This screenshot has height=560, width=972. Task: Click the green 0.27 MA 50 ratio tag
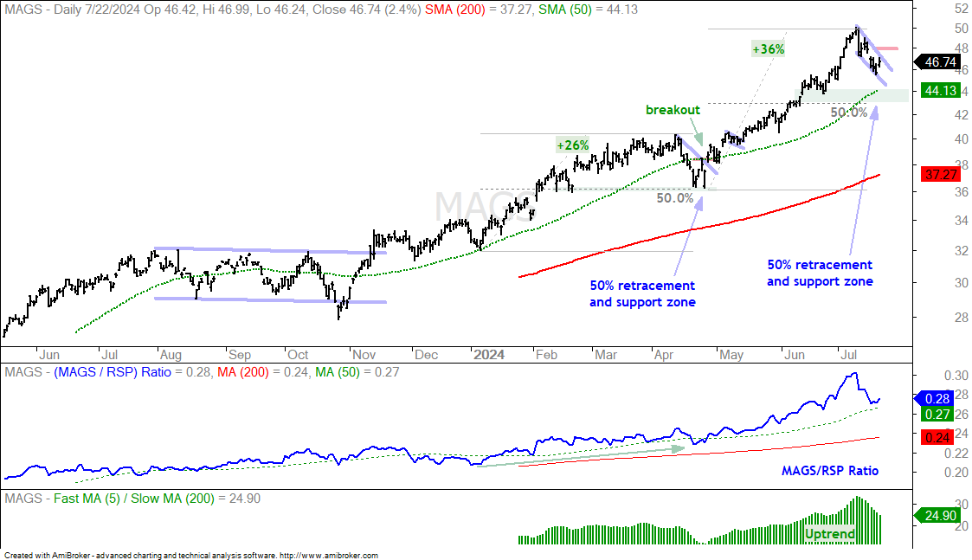click(937, 415)
